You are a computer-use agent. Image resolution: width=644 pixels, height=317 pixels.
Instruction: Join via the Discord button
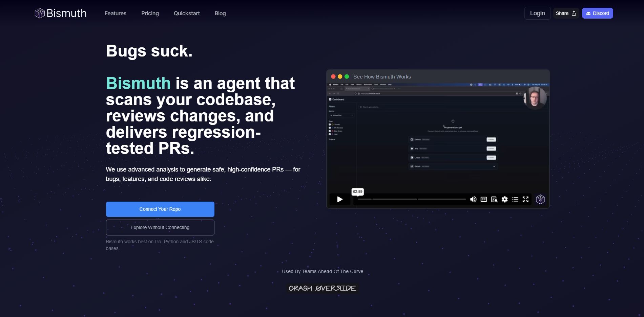pos(597,13)
